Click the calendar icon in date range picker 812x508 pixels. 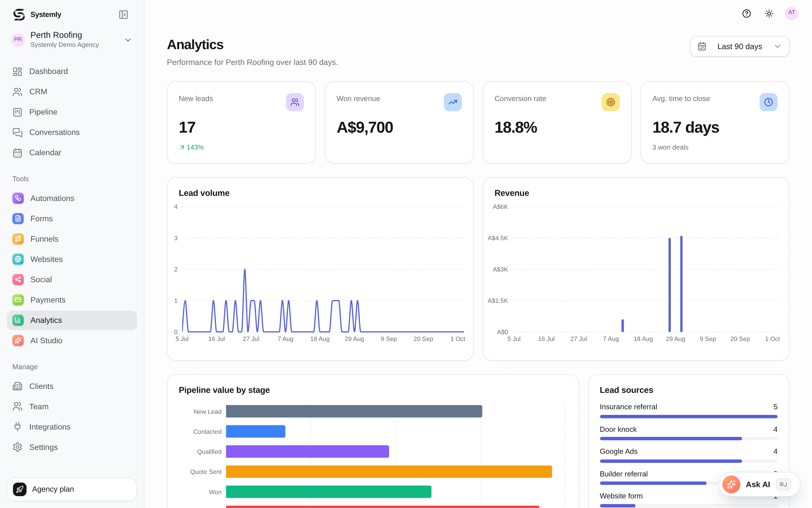(702, 46)
